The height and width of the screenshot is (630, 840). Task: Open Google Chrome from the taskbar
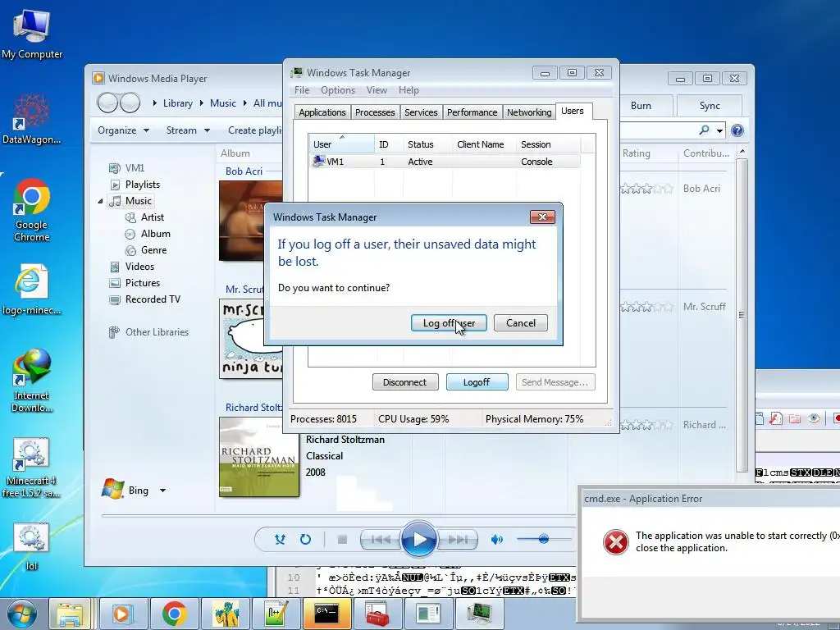174,614
